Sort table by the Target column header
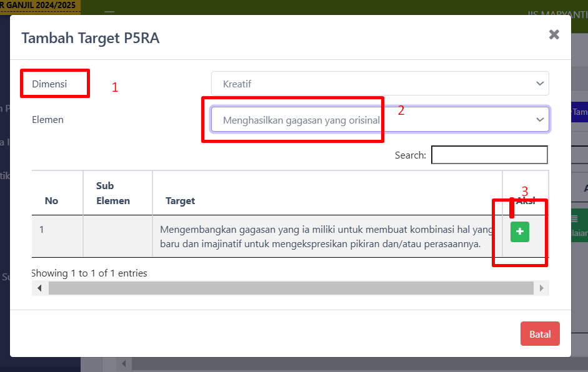The height and width of the screenshot is (372, 588). 181,201
